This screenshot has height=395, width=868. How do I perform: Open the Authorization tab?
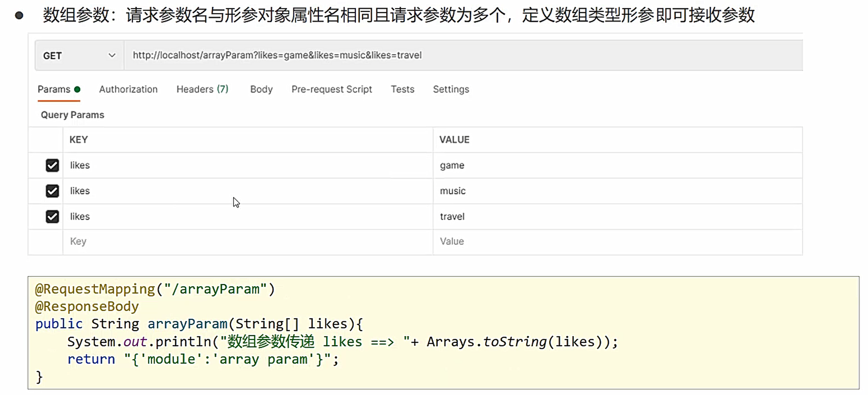point(128,89)
